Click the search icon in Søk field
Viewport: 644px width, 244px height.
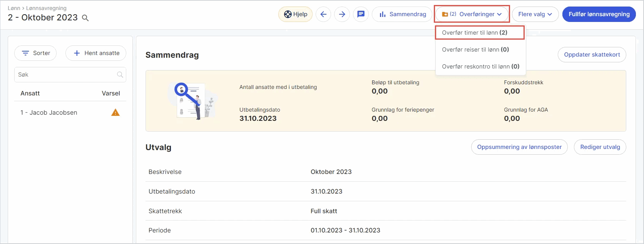(x=120, y=75)
